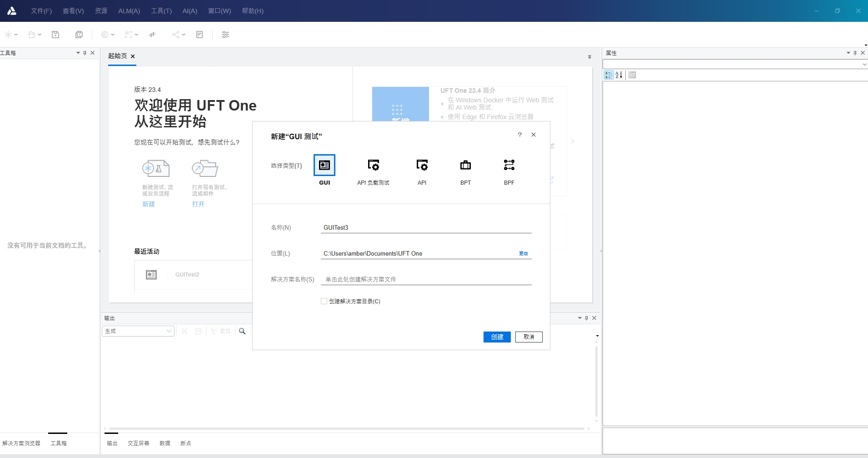Select the BPF flow type icon
Image resolution: width=868 pixels, height=458 pixels.
pyautogui.click(x=509, y=165)
